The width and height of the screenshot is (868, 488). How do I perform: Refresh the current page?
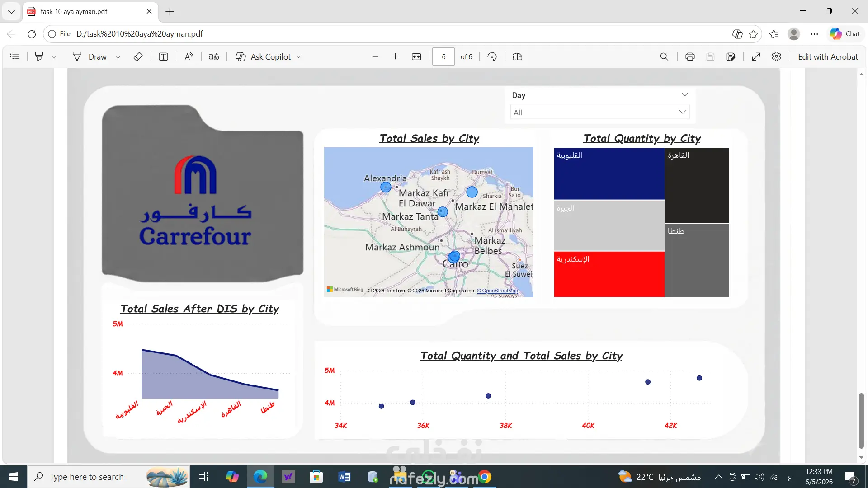click(32, 34)
